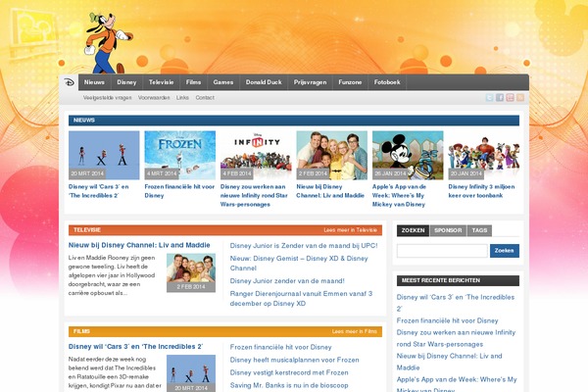Click the Contact link
The width and height of the screenshot is (588, 392).
click(205, 98)
